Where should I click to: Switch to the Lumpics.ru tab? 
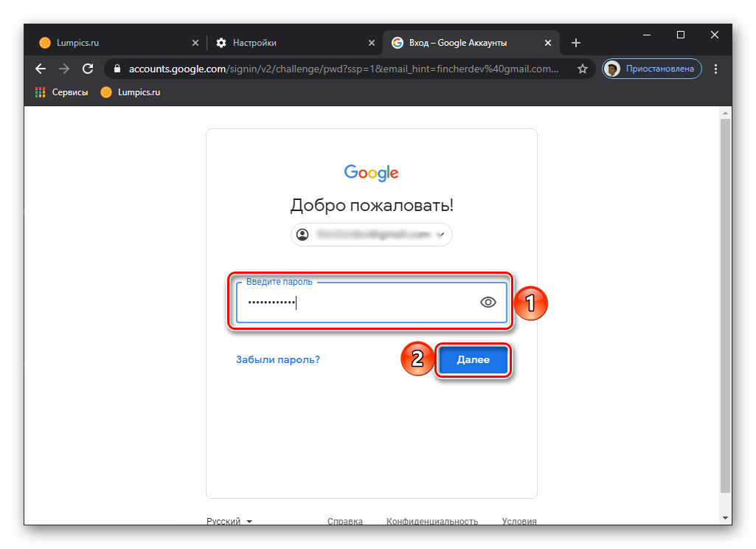click(x=118, y=43)
